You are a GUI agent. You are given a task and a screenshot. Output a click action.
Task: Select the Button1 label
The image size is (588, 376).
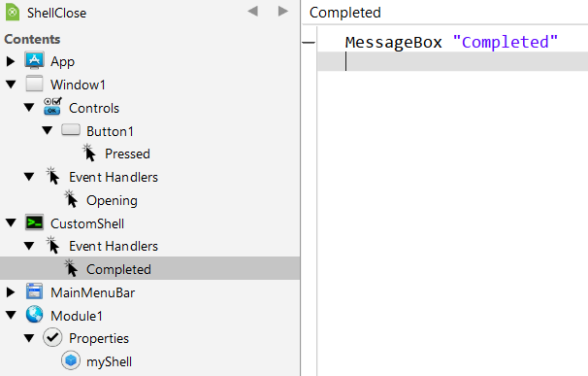(x=110, y=131)
